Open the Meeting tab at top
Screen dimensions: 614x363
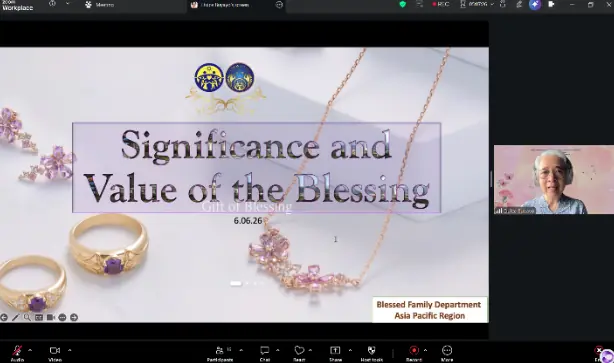click(99, 5)
